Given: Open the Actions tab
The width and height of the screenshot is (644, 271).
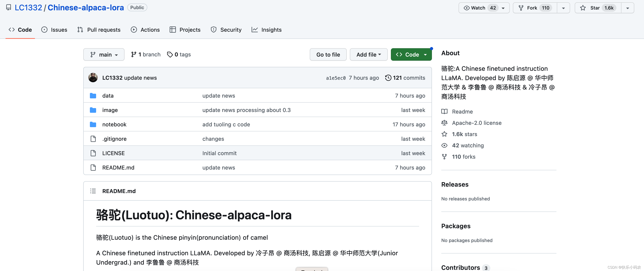Looking at the screenshot, I should coord(145,30).
